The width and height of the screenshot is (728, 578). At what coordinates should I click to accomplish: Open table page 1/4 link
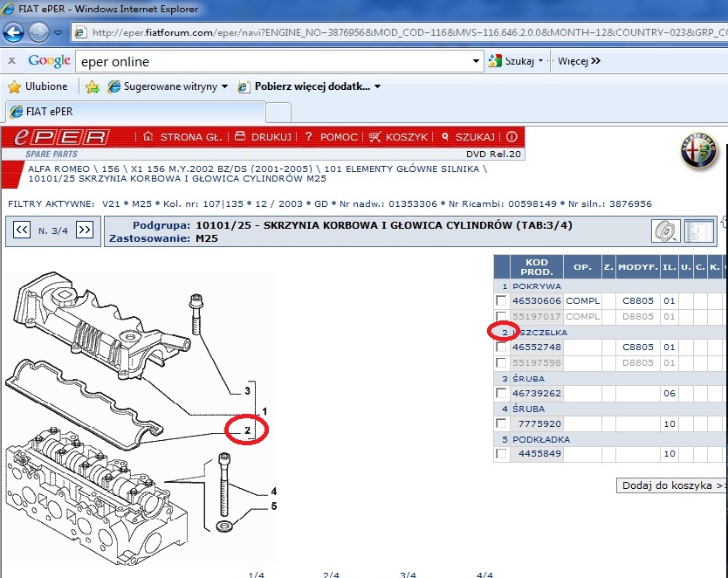(257, 575)
